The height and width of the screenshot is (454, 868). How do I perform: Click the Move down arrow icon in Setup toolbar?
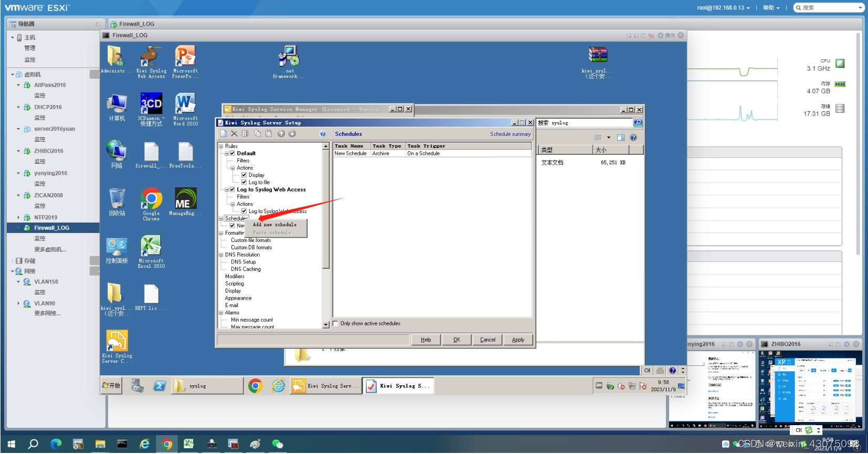tap(292, 134)
